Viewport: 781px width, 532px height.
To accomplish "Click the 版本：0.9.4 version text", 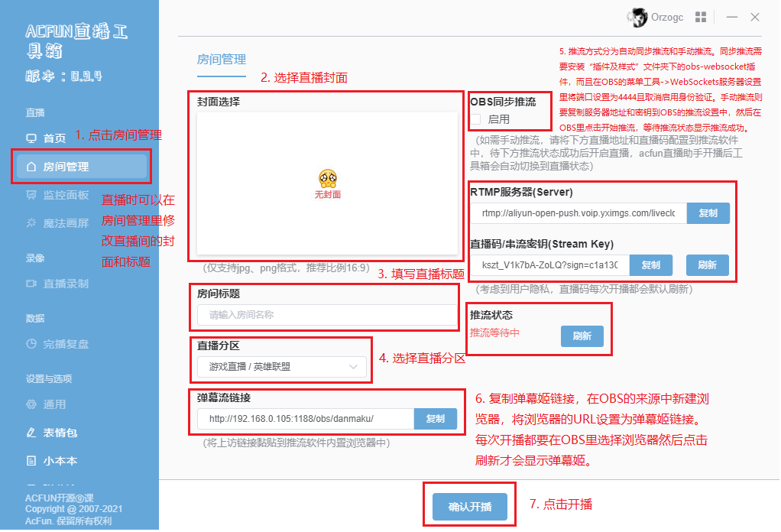I will click(x=63, y=76).
